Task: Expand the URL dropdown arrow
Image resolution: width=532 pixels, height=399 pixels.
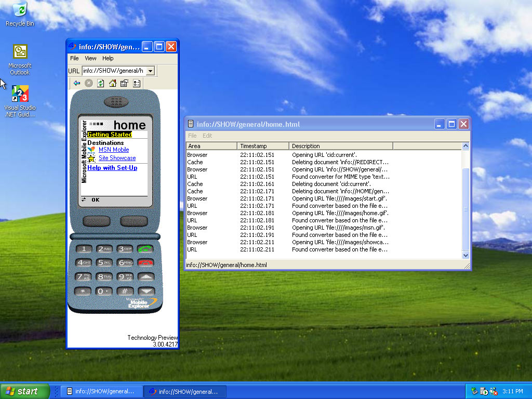Action: [x=151, y=71]
